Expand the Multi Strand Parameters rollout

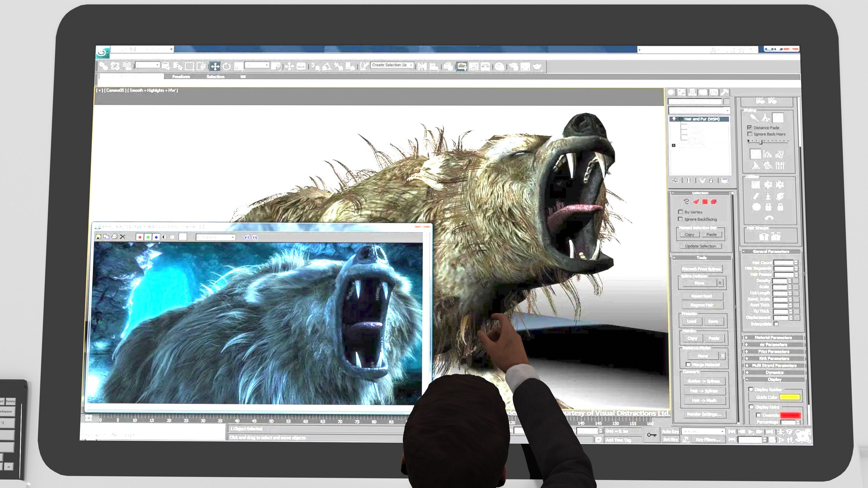click(774, 366)
